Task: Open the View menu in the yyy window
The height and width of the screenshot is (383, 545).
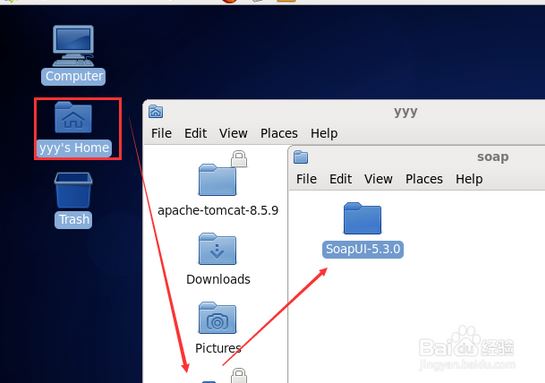Action: coord(233,133)
